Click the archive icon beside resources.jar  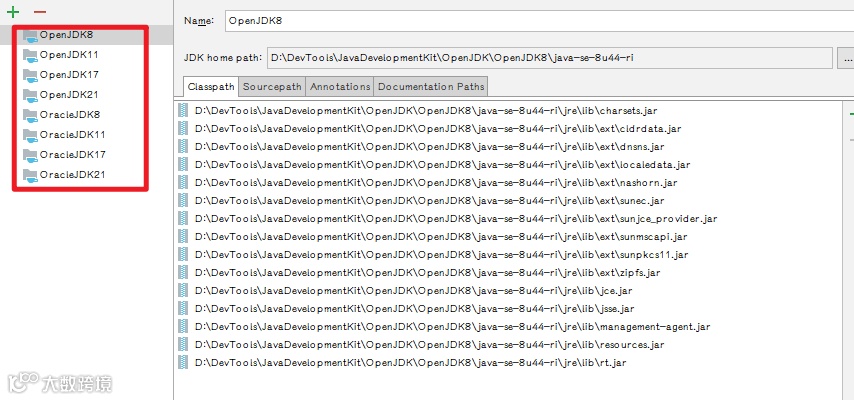183,344
